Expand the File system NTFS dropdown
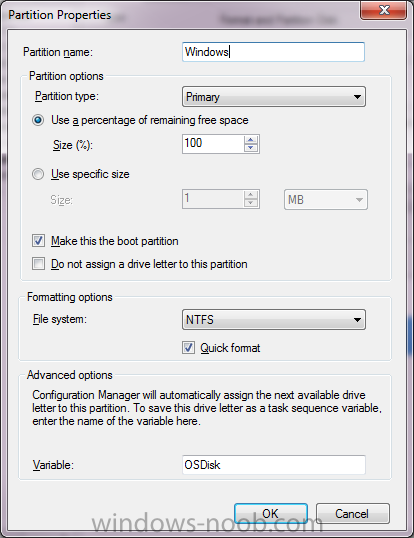 (274, 320)
